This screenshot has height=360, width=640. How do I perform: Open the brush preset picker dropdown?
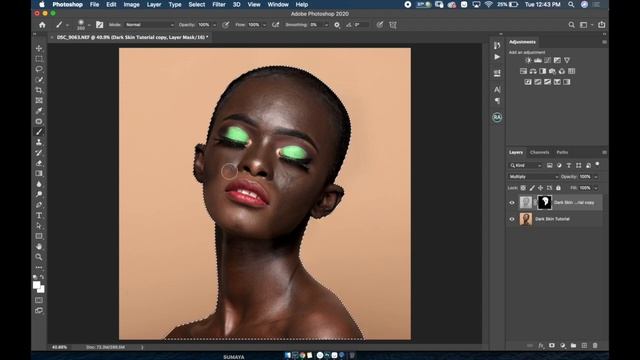(89, 25)
